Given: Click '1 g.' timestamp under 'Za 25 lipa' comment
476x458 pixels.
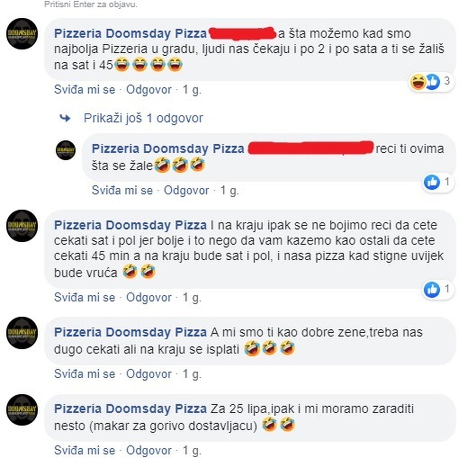Looking at the screenshot, I should (x=192, y=450).
